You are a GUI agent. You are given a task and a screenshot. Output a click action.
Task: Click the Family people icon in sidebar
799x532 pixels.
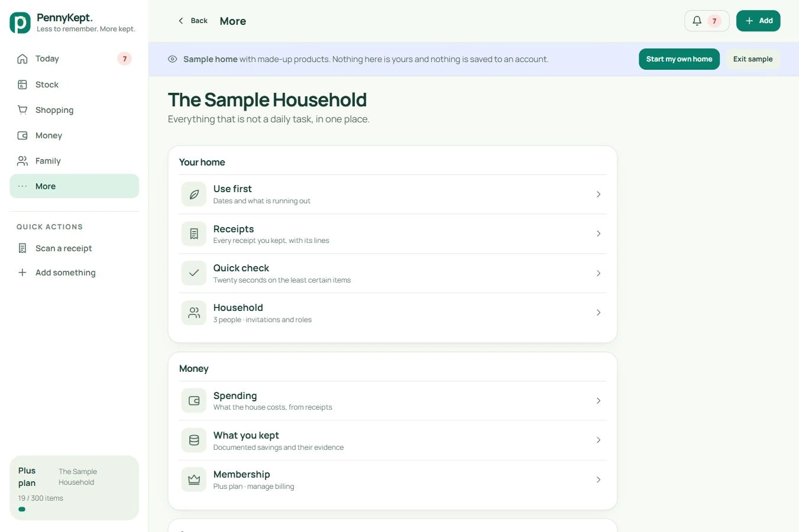click(x=22, y=161)
